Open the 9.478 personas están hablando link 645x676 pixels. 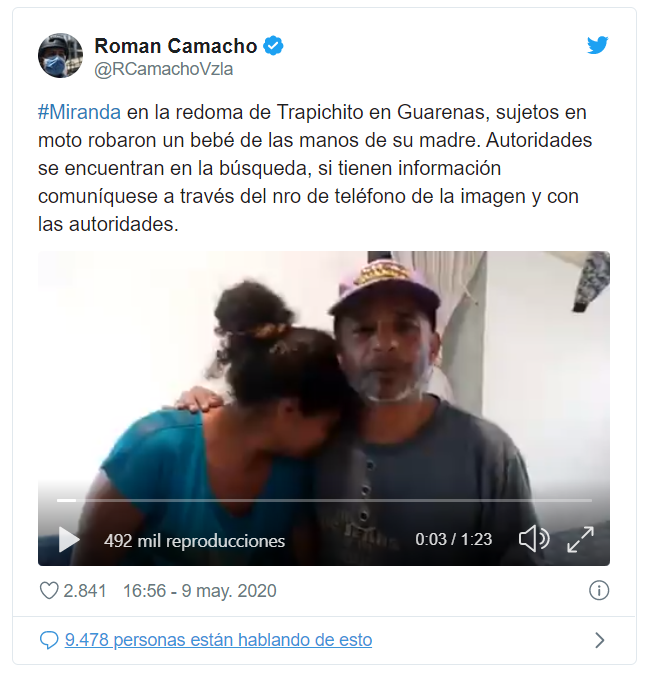[219, 640]
